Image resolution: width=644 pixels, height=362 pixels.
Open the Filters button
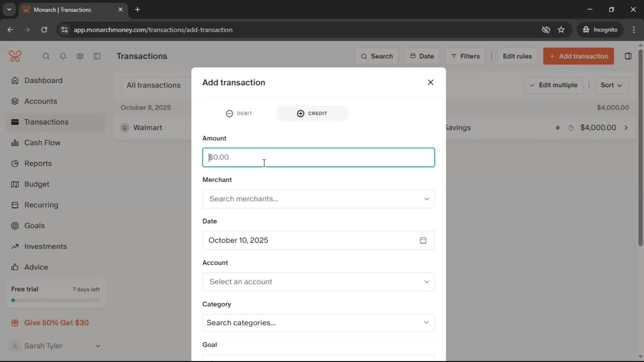(465, 56)
